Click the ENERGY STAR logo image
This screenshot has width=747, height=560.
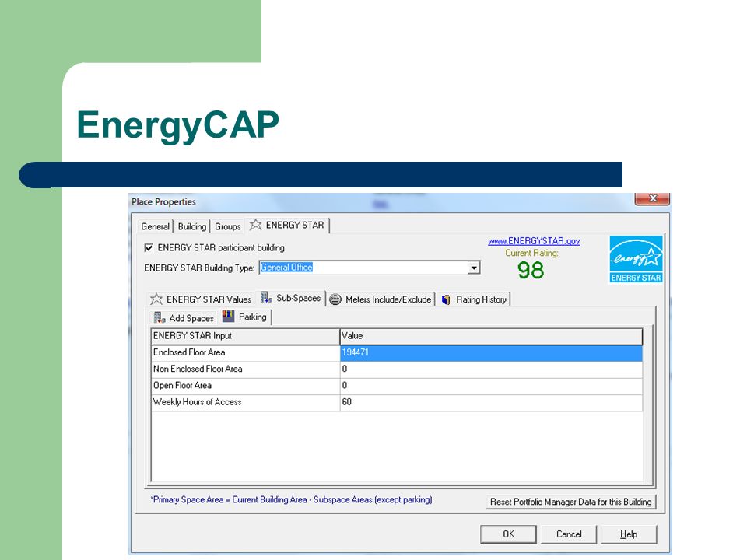pos(636,260)
